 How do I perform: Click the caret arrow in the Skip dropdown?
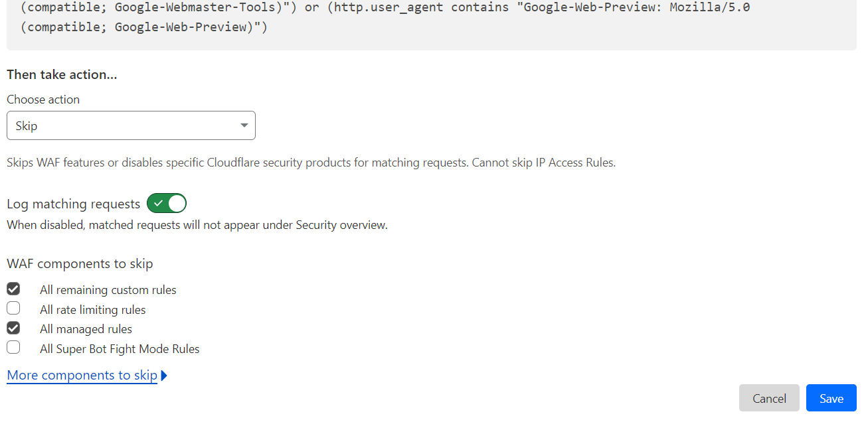pos(244,125)
